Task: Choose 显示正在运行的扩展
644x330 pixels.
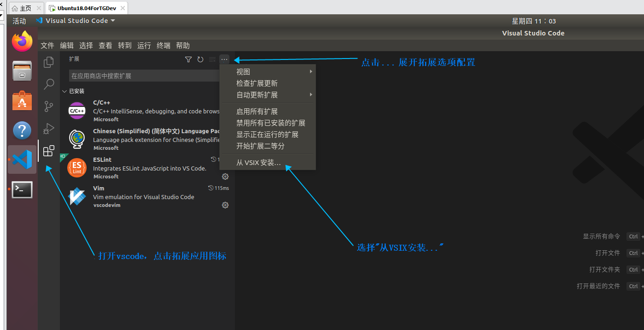Action: pyautogui.click(x=268, y=135)
